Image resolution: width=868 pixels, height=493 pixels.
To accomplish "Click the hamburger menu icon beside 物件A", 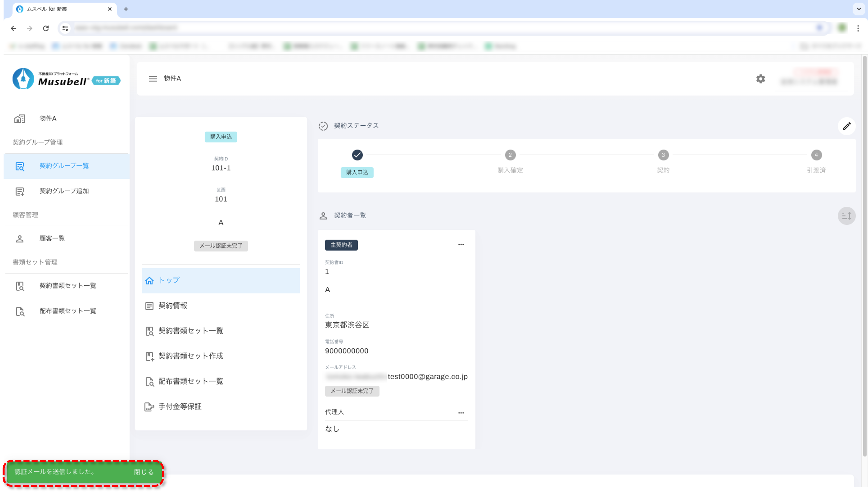I will pyautogui.click(x=153, y=79).
